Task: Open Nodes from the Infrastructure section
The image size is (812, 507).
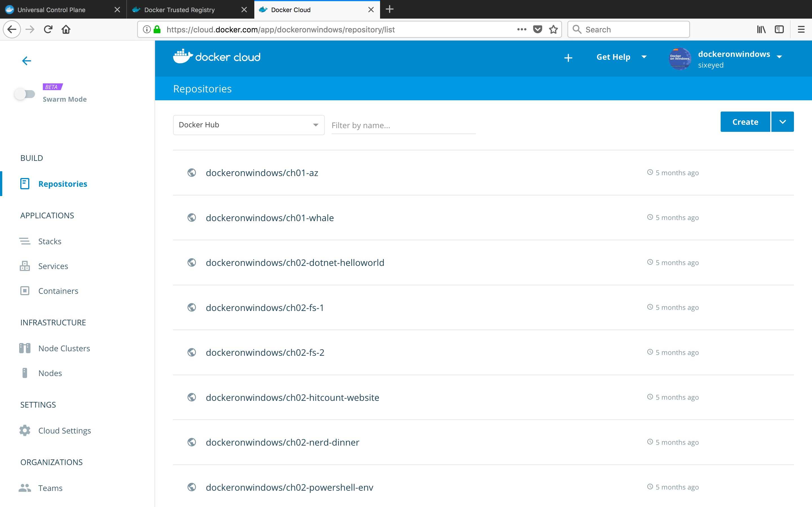Action: click(50, 373)
